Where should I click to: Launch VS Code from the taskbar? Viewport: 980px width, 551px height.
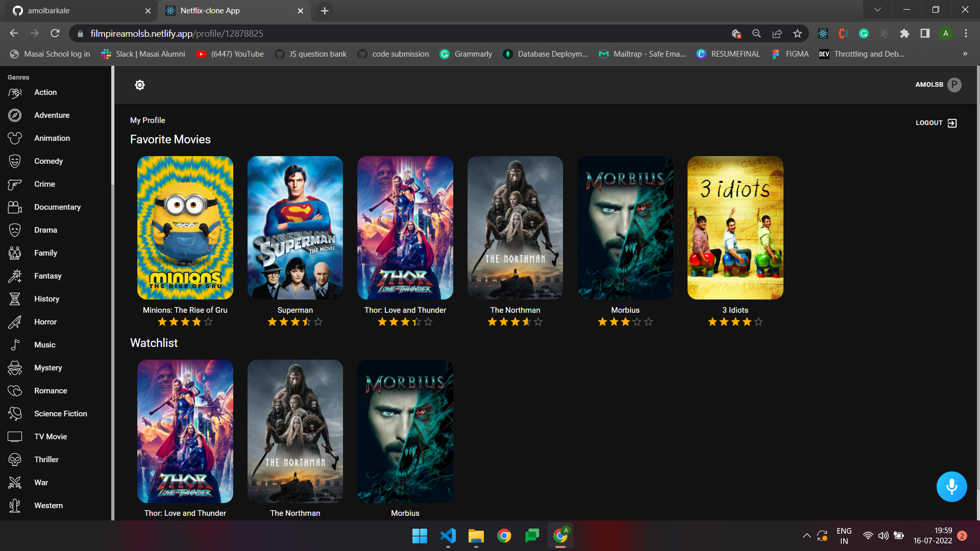click(448, 536)
